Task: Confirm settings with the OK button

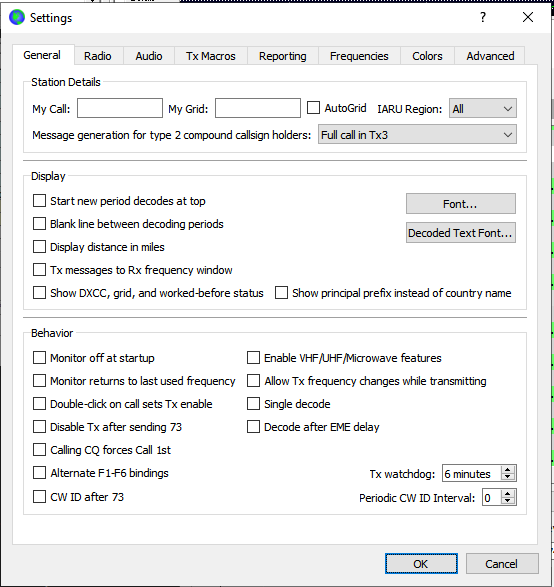Action: [x=421, y=563]
